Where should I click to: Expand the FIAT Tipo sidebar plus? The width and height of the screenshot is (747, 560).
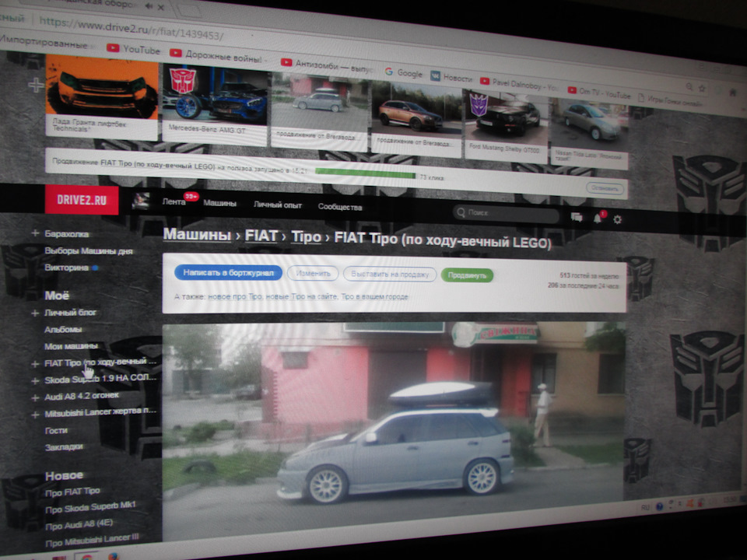pos(35,364)
